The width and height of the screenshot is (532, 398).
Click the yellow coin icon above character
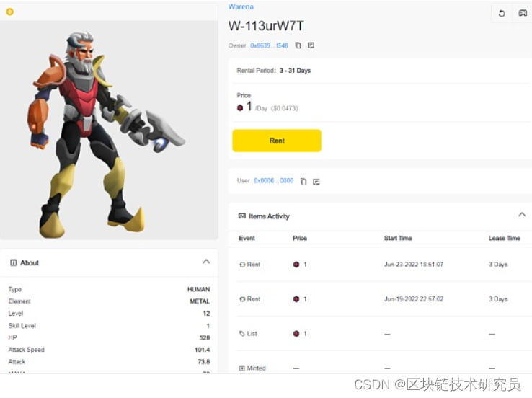pyautogui.click(x=10, y=12)
